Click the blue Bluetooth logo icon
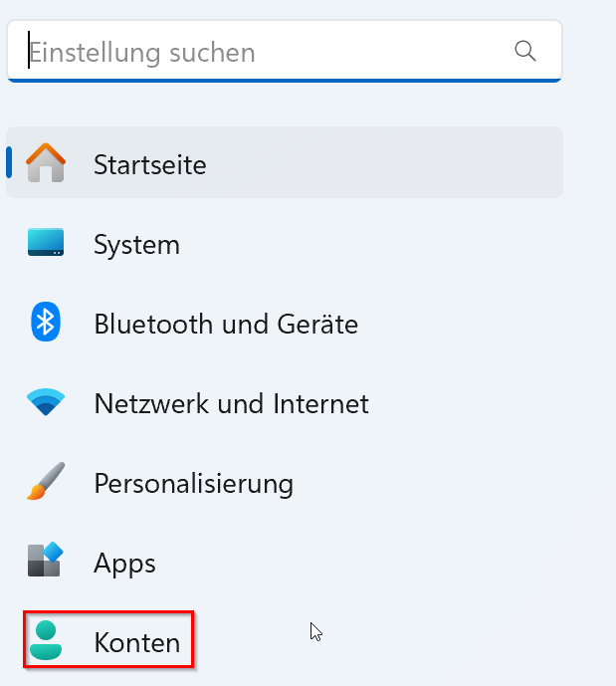Viewport: 616px width, 686px height. tap(46, 322)
